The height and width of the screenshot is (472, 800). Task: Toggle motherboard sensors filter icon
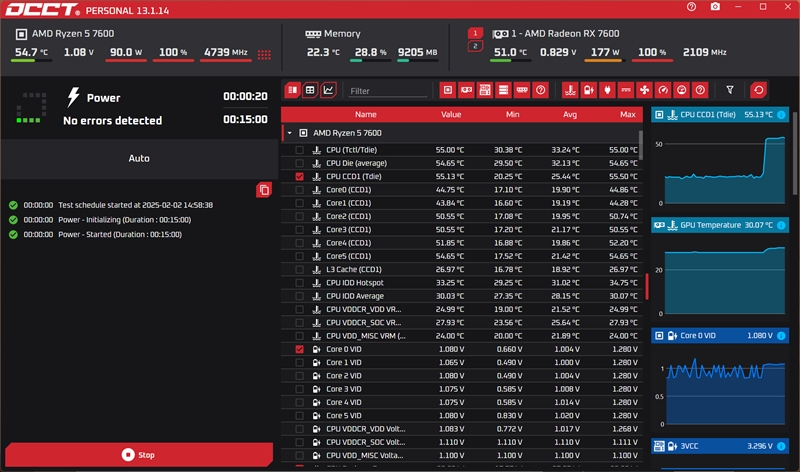(x=485, y=90)
